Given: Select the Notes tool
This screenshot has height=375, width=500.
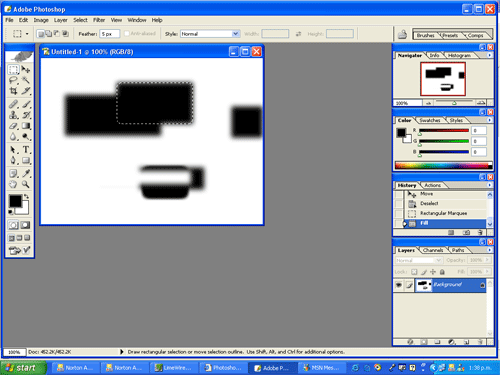Looking at the screenshot, I should [x=13, y=173].
